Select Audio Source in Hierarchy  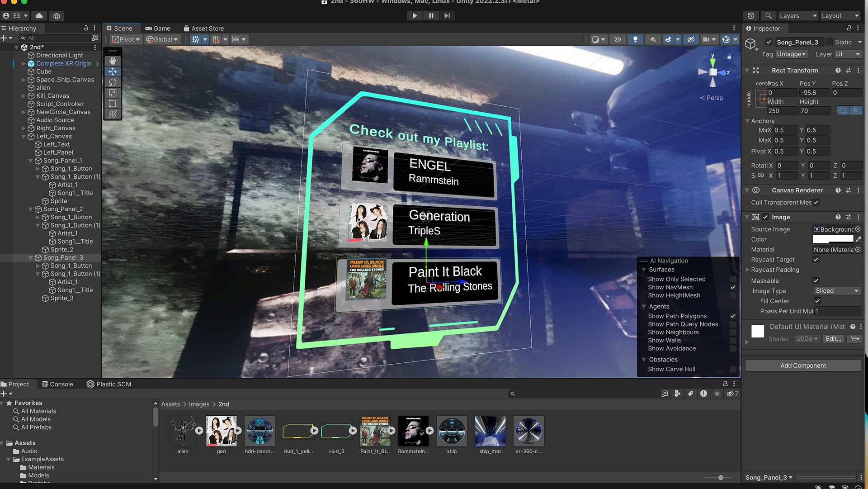click(x=55, y=120)
